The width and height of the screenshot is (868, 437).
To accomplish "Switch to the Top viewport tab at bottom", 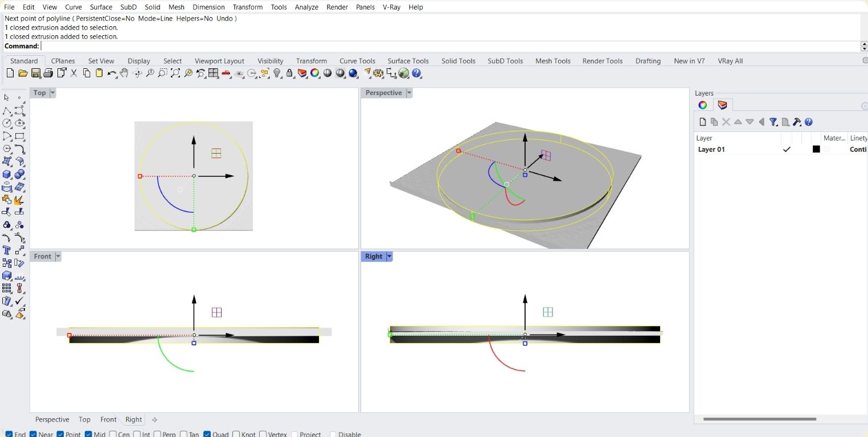I will 84,419.
